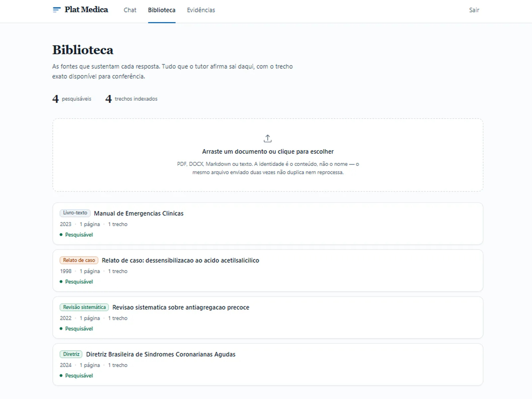Click the Plat Medica logo icon
This screenshot has width=532, height=399.
click(x=57, y=10)
